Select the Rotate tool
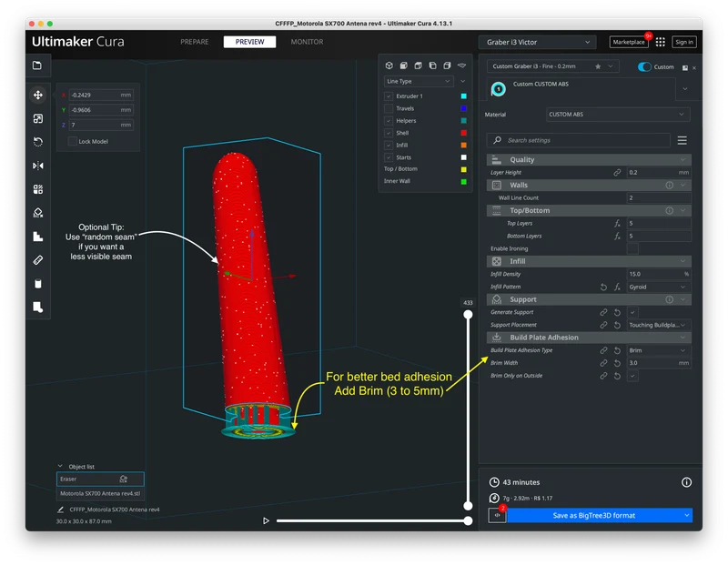This screenshot has width=728, height=565. [38, 142]
